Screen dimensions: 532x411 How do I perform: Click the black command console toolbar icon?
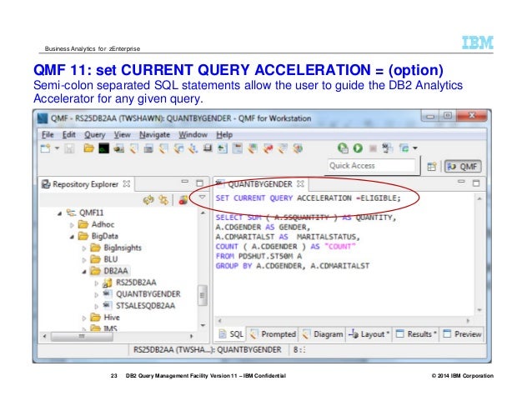point(103,148)
